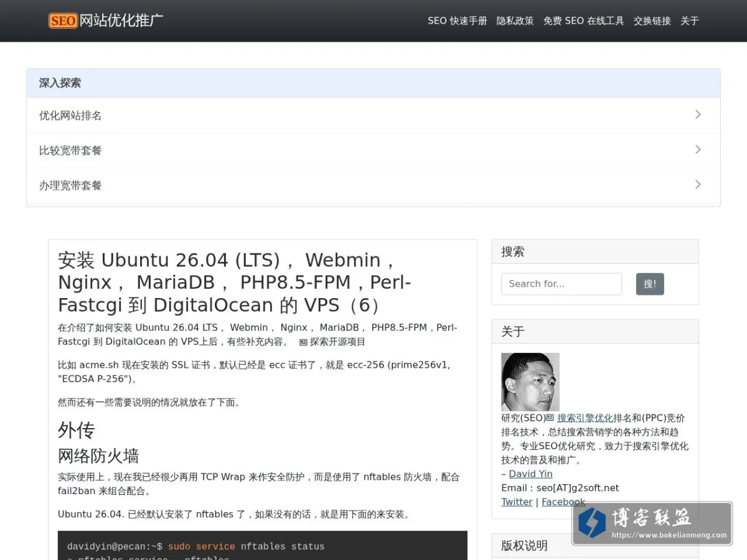Viewport: 747px width, 560px height.
Task: Click the icon before 探索开源项目
Action: [x=303, y=342]
